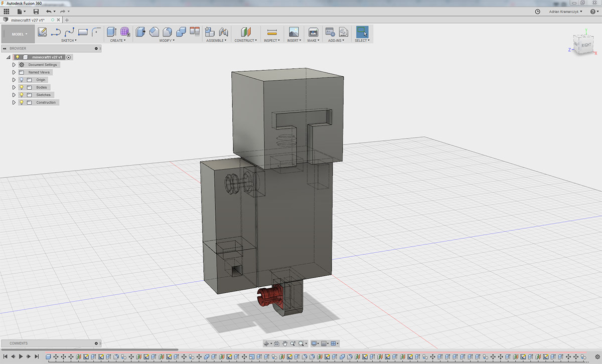
Task: Toggle Bodies folder visibility lightbulb
Action: click(x=22, y=87)
